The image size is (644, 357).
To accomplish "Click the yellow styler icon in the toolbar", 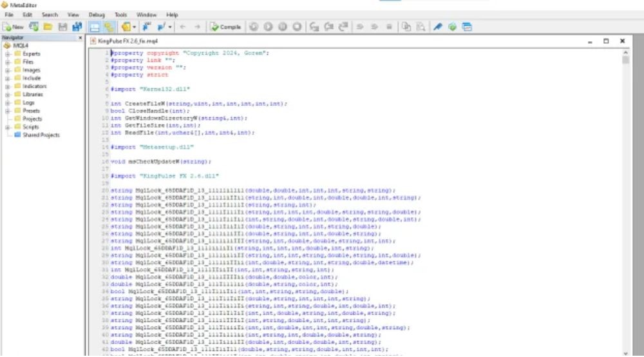I will click(x=126, y=26).
